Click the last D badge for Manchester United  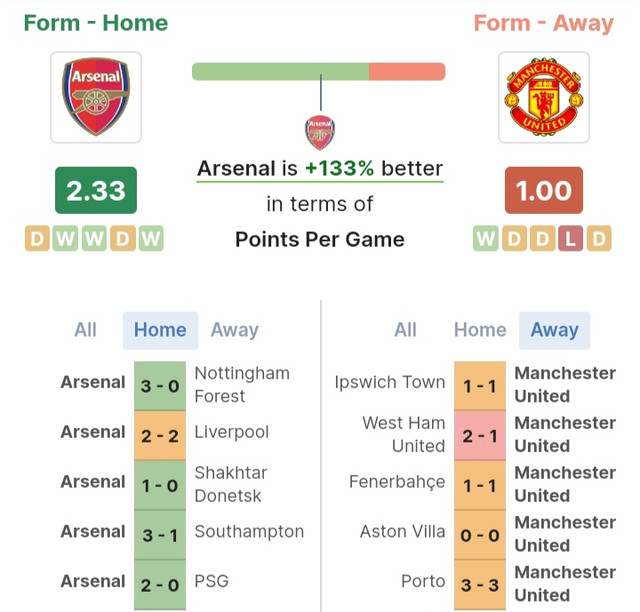(x=599, y=238)
